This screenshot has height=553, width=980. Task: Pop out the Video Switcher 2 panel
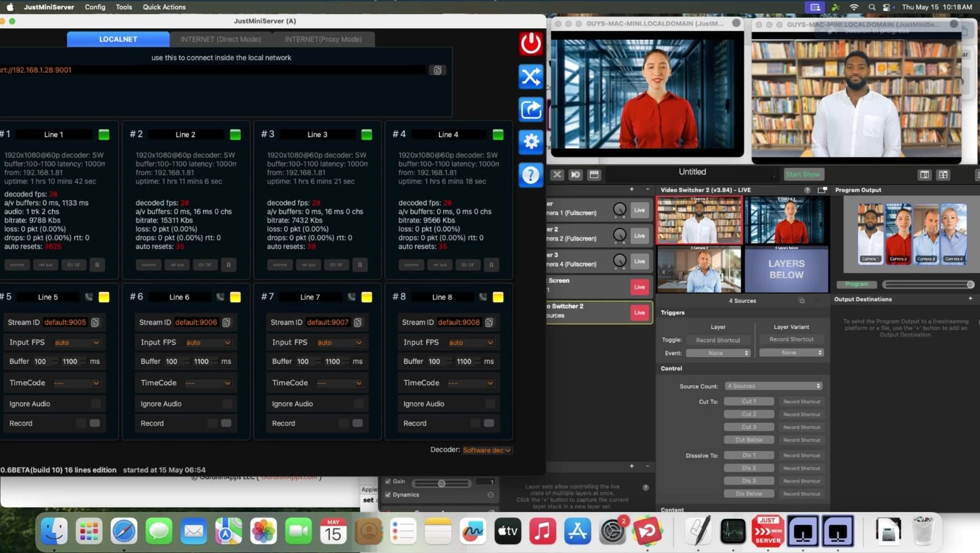822,190
